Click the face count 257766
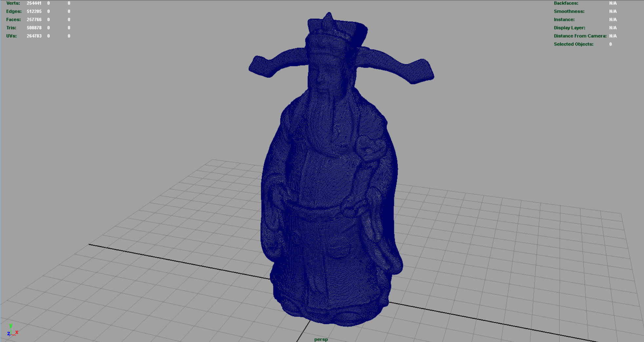The image size is (644, 342). (x=34, y=20)
